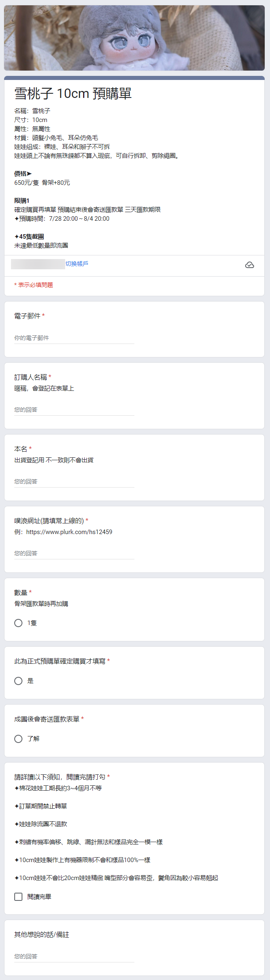
Task: Click the 其他想說的話/備註 answer field
Action: pyautogui.click(x=74, y=956)
